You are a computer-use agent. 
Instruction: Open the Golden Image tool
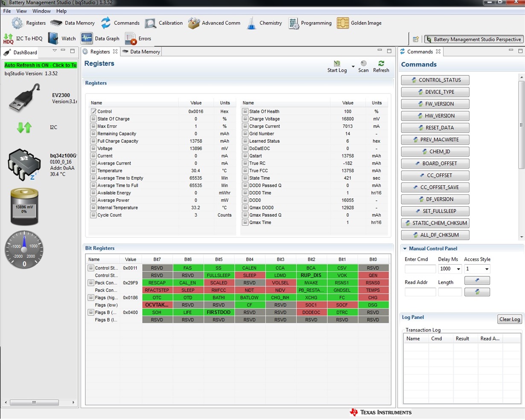point(359,23)
